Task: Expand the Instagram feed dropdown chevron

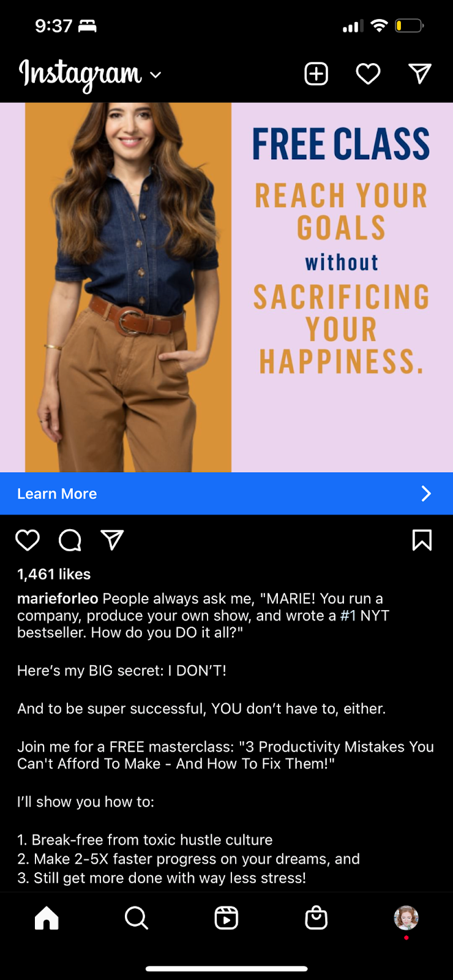Action: (156, 75)
